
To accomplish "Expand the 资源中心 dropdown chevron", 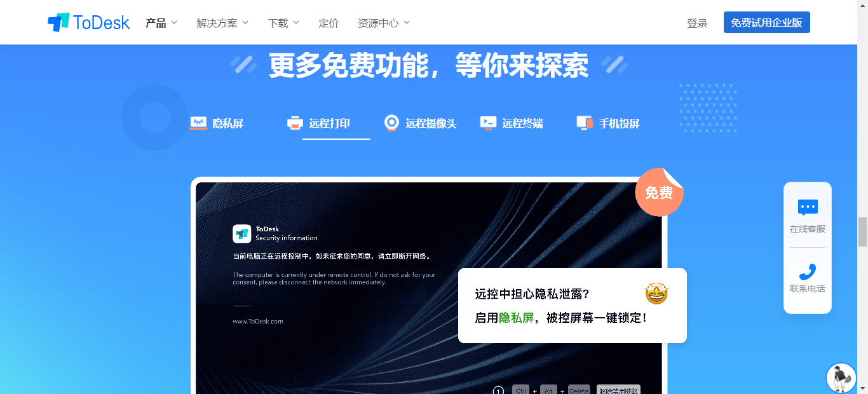I will (407, 23).
